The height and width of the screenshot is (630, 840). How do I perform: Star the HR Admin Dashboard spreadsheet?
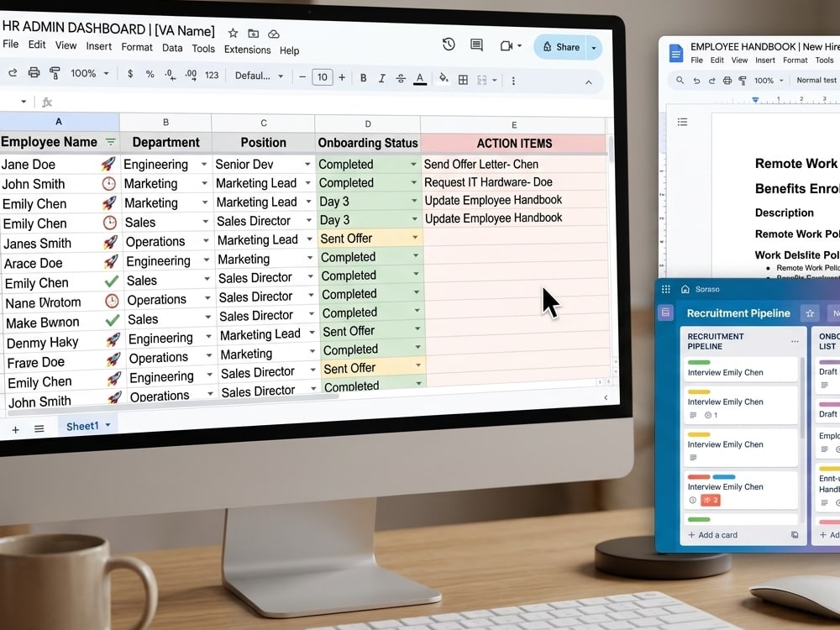pyautogui.click(x=233, y=34)
